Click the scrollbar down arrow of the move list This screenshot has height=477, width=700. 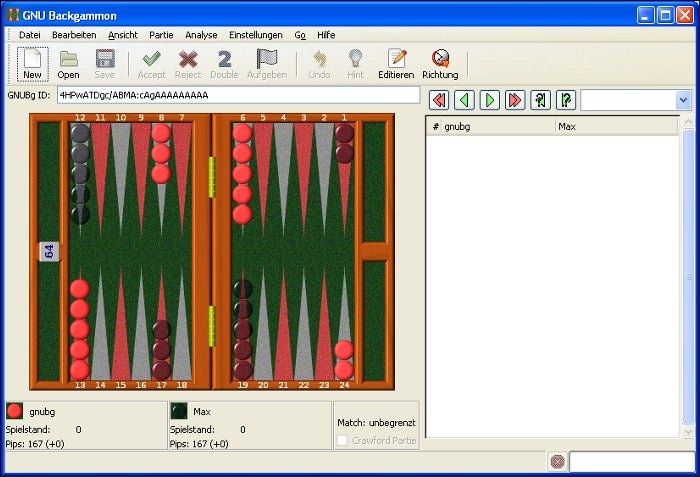point(688,432)
